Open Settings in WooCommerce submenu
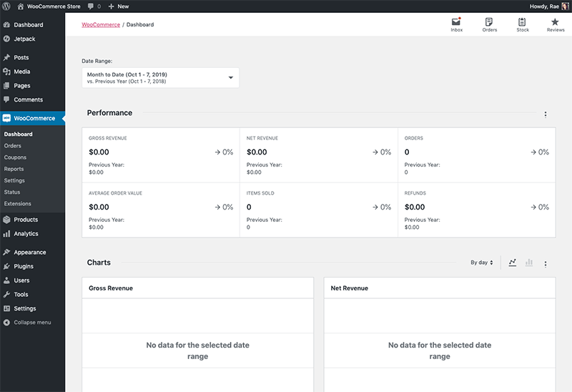 [x=14, y=180]
